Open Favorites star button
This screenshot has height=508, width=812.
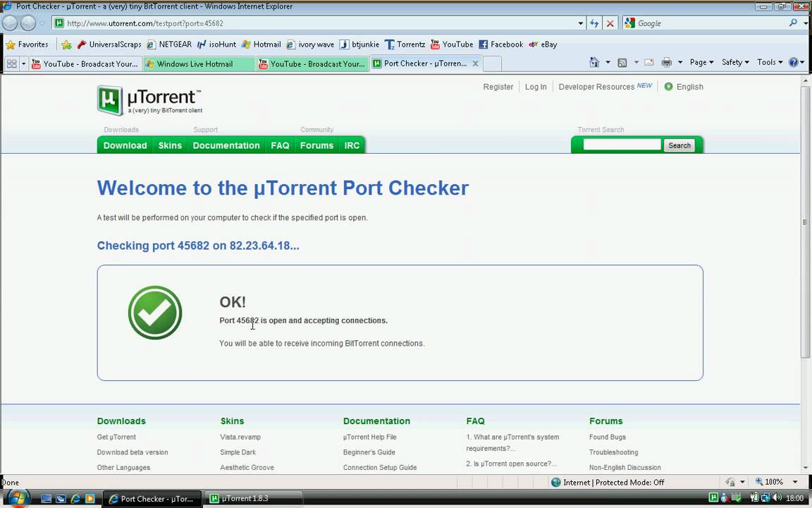(x=26, y=44)
